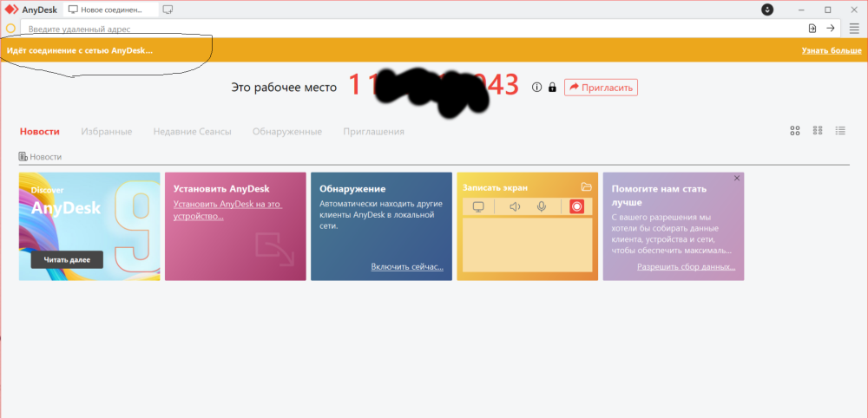Click the Читать далее button

coord(67,260)
